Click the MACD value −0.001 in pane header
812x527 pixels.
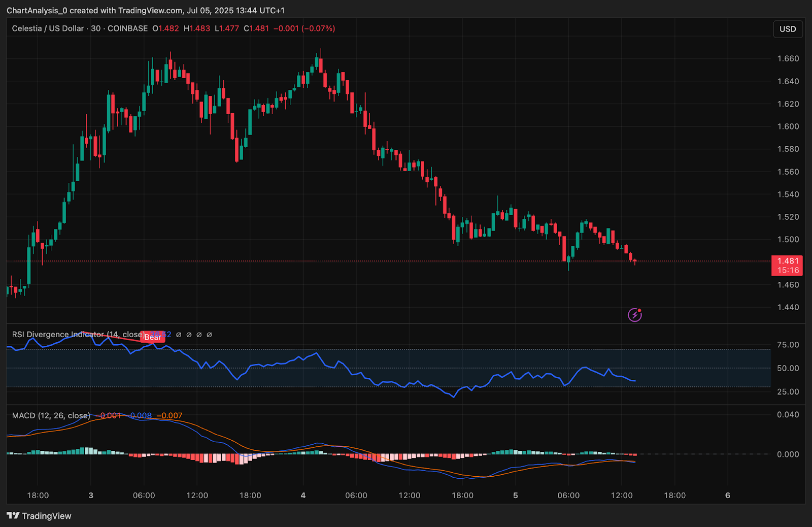pyautogui.click(x=108, y=415)
